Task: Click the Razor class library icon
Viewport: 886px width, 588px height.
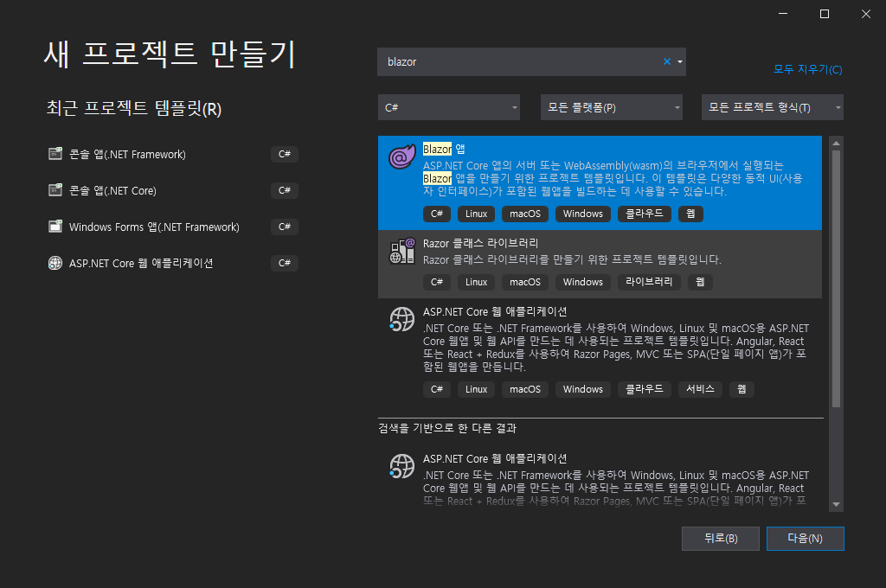Action: (x=401, y=251)
